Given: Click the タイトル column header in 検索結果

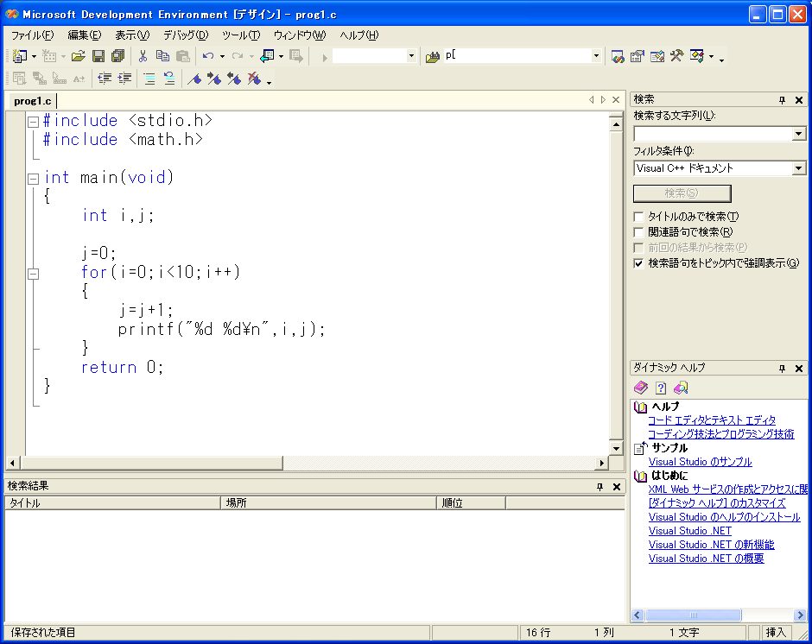Looking at the screenshot, I should tap(113, 503).
